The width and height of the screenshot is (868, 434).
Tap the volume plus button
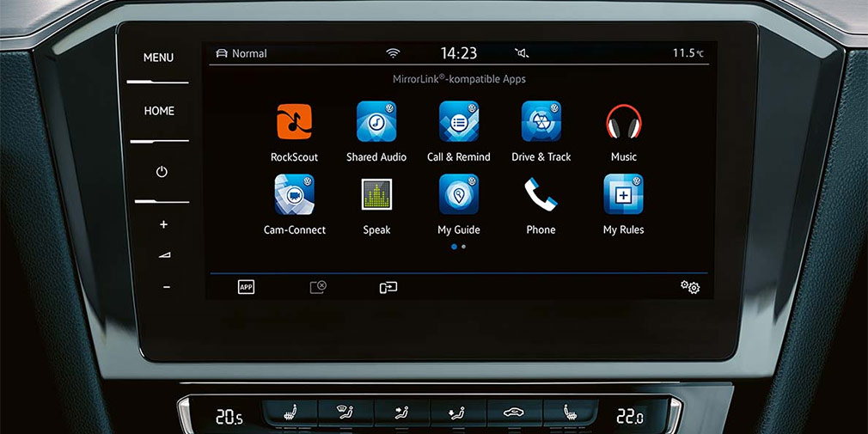coord(163,224)
